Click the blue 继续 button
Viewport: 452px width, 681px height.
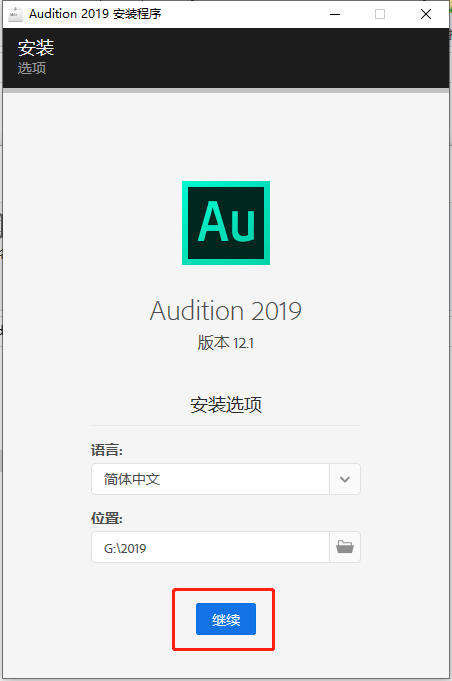click(226, 619)
